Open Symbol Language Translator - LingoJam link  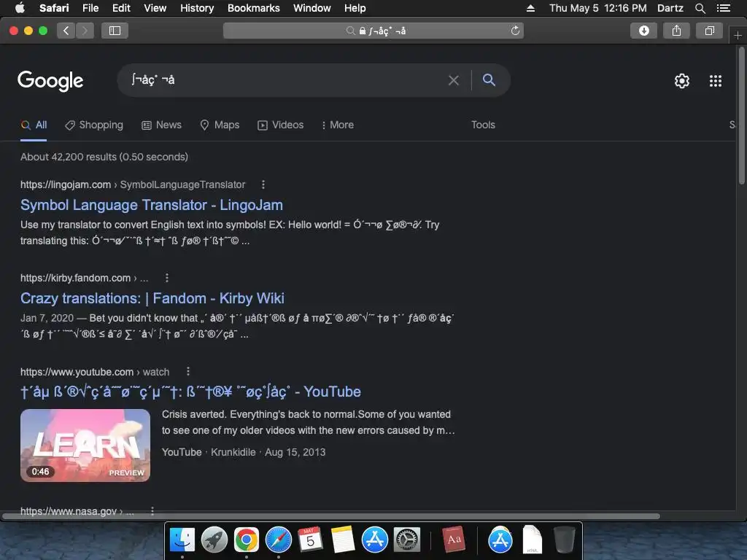(152, 205)
